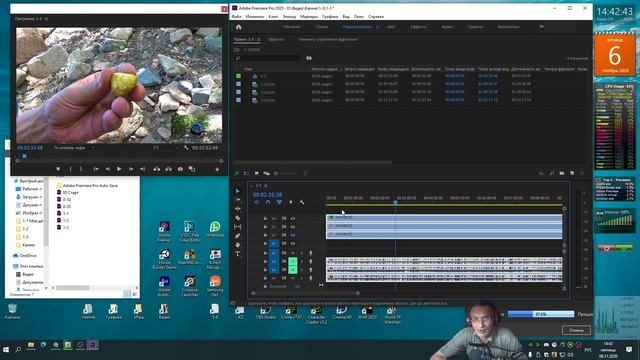Click the Extract button in Program monitor
Image resolution: width=640 pixels, height=360 pixels.
tap(168, 169)
